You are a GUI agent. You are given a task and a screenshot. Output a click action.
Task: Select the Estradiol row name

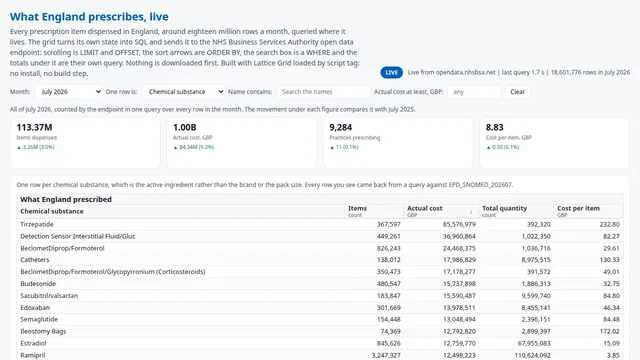[33, 343]
